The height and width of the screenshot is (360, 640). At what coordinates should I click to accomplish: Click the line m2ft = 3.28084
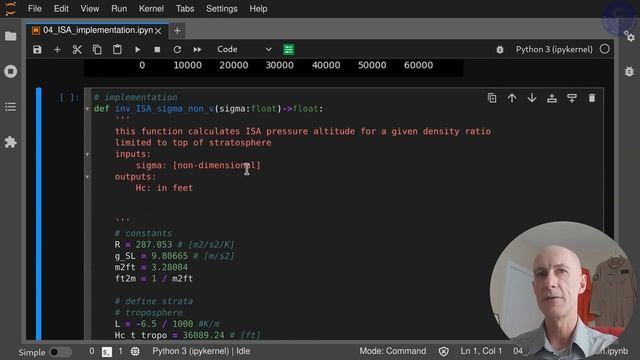151,267
